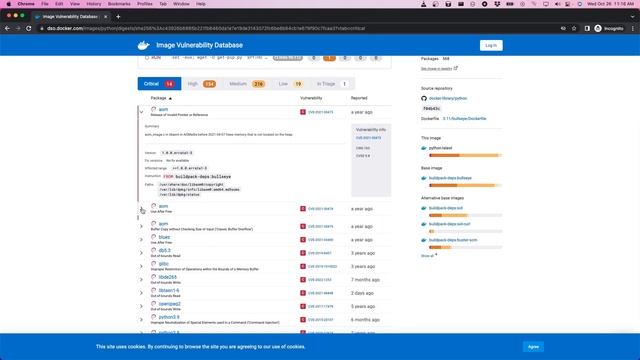Viewport: 640px width, 360px height.
Task: Open the Dockerfile link in the sidebar
Action: 464,119
